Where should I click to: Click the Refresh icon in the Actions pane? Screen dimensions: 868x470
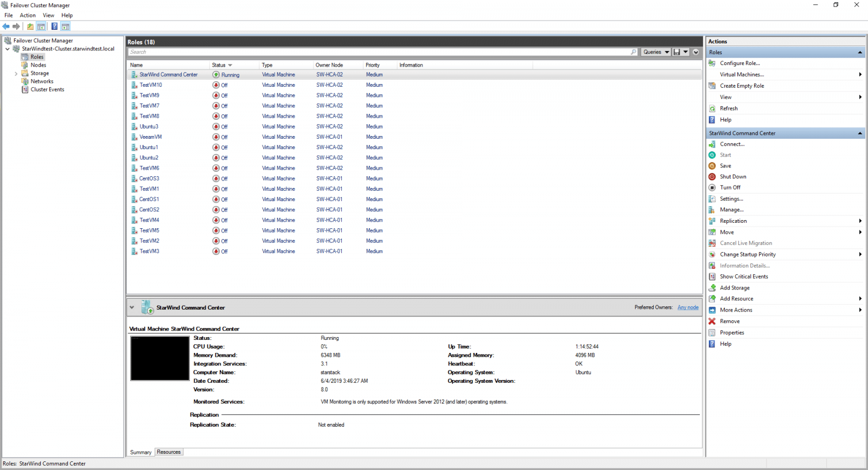pyautogui.click(x=712, y=108)
